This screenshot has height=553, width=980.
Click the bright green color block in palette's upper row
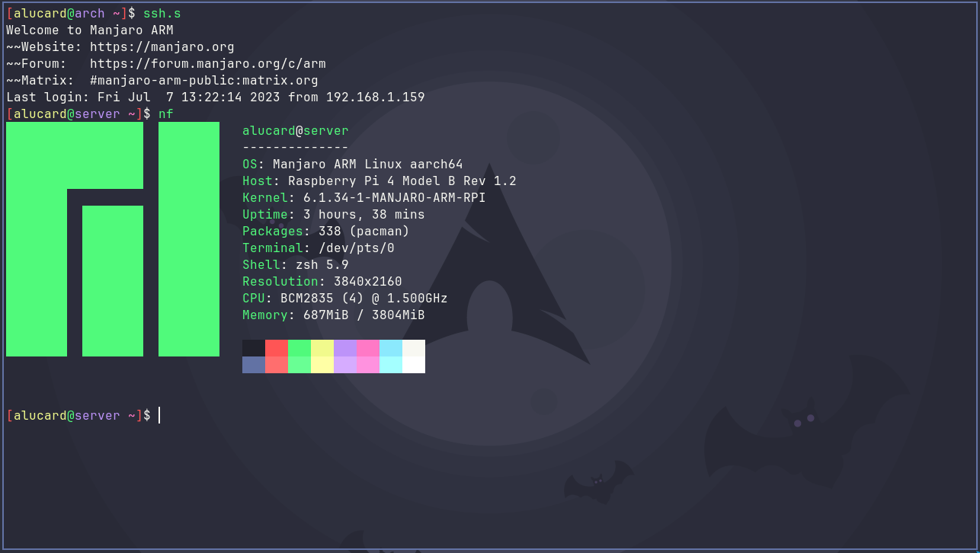coord(299,348)
